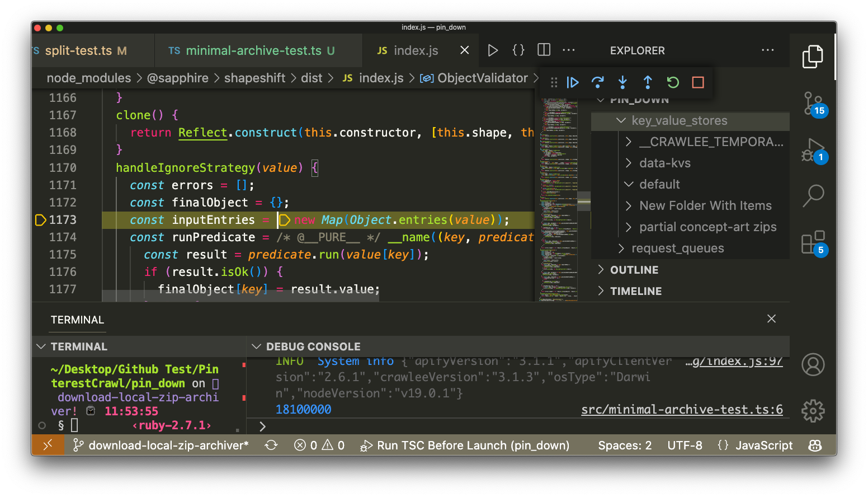Toggle breakpoint at line 1173
Screen dimensions: 868x497
[40, 220]
